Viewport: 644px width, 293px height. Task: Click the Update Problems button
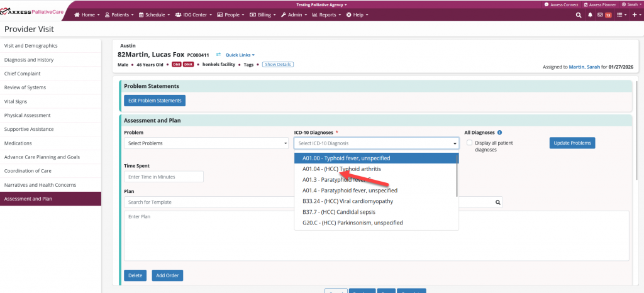tap(572, 143)
